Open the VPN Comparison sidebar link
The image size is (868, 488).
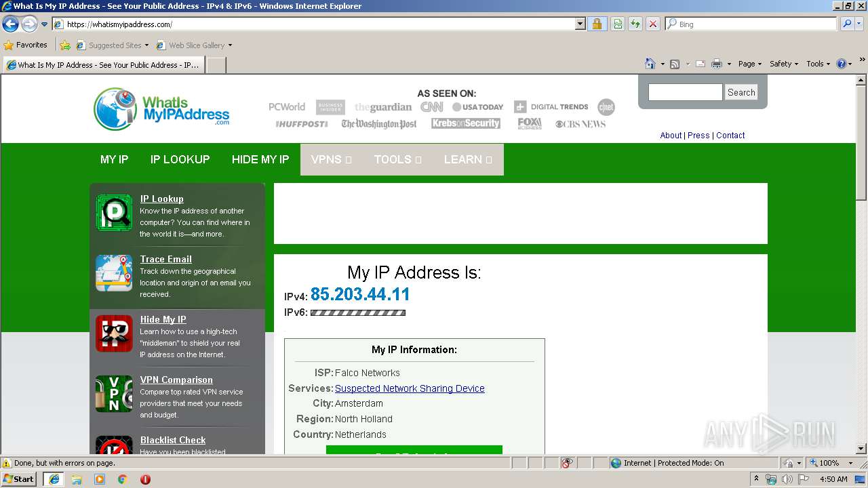tap(176, 380)
